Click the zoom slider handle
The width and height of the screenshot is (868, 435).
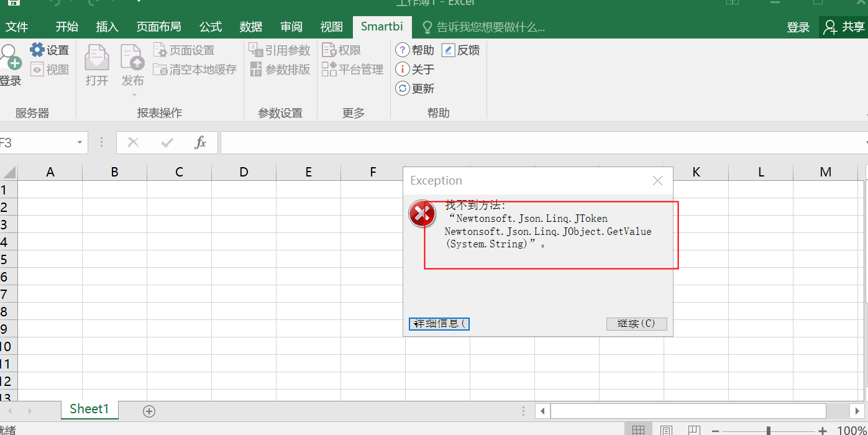[769, 431]
